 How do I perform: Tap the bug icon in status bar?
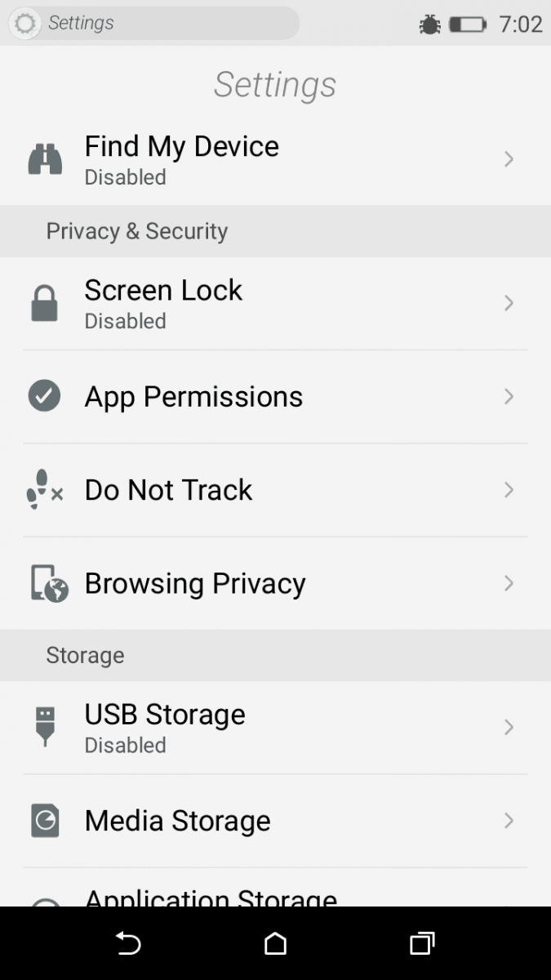[429, 24]
